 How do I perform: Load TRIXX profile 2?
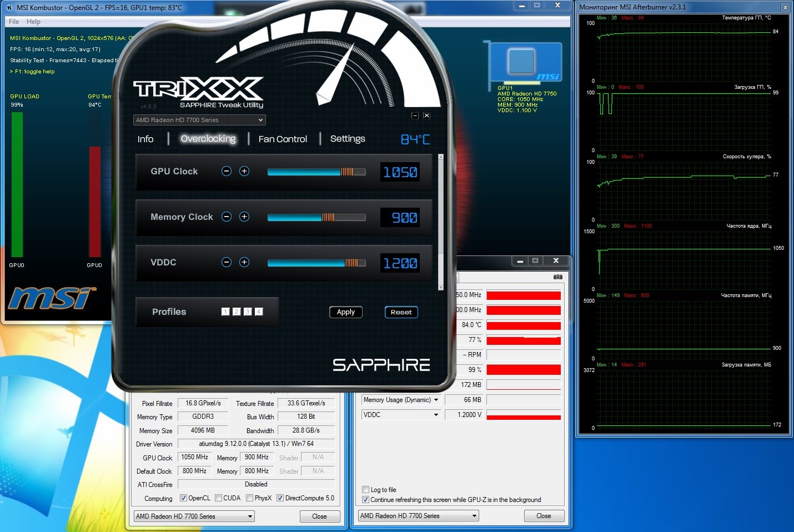(237, 312)
